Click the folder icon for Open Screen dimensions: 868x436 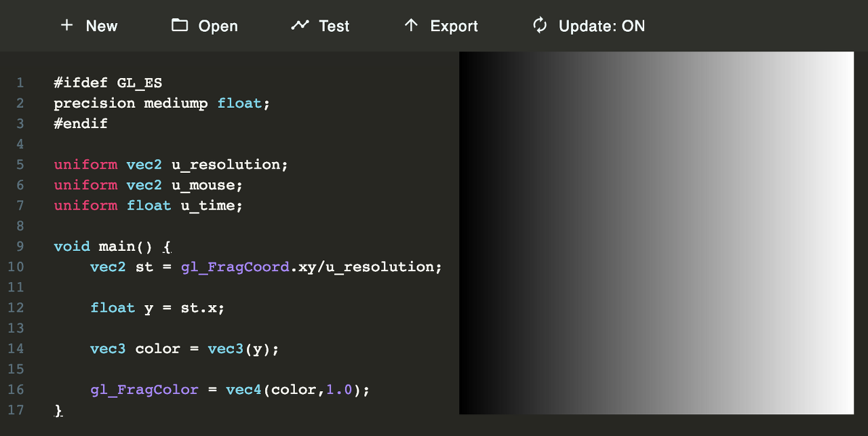click(180, 26)
